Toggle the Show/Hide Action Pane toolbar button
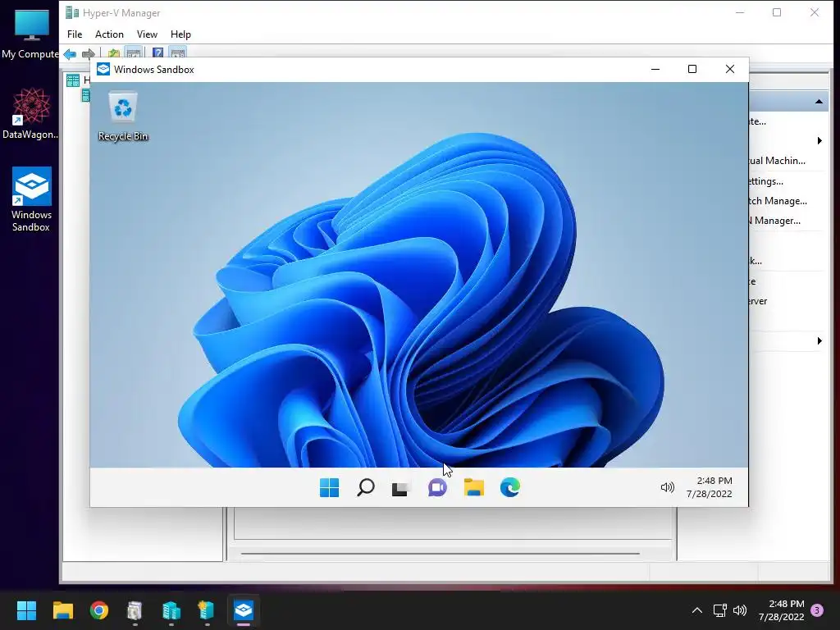Viewport: 840px width, 630px height. (178, 53)
